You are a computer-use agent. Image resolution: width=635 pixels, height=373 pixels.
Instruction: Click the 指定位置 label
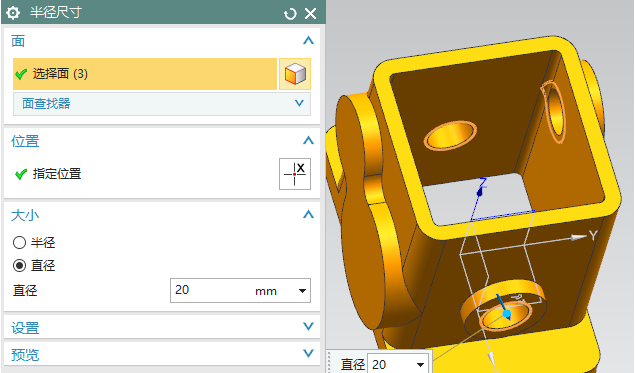(57, 174)
